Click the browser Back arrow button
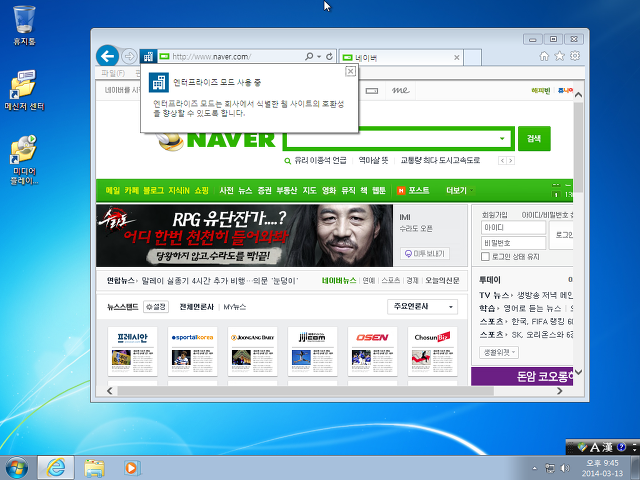The image size is (640, 480). point(107,56)
